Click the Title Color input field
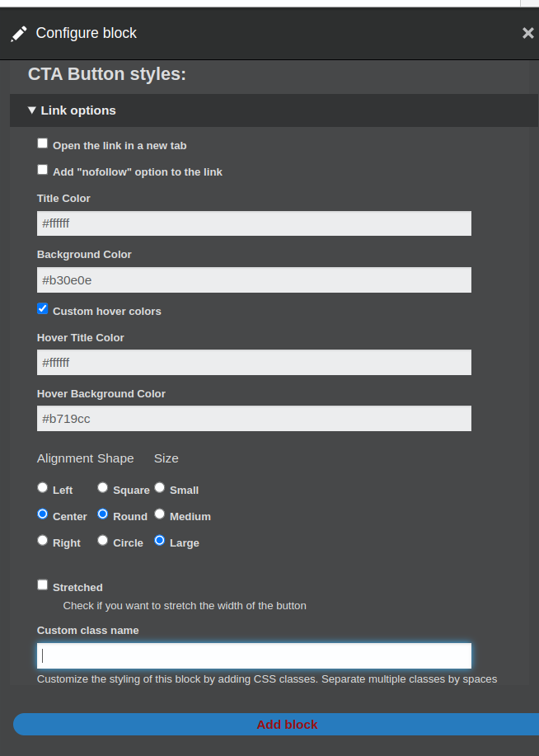Screen dimensions: 539x756 coord(254,223)
